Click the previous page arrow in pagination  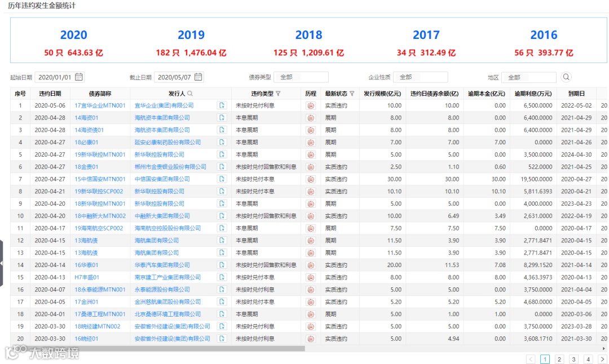pyautogui.click(x=531, y=359)
